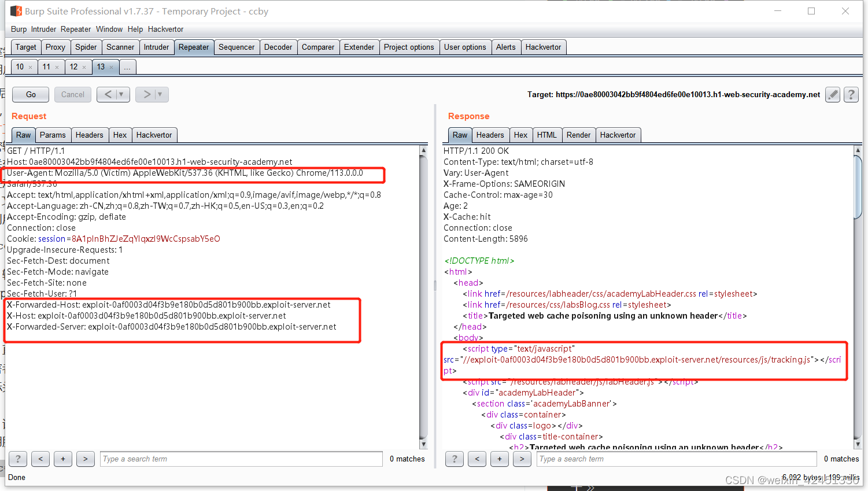868x491 pixels.
Task: Open the forward history dropdown arrow
Action: [x=161, y=94]
